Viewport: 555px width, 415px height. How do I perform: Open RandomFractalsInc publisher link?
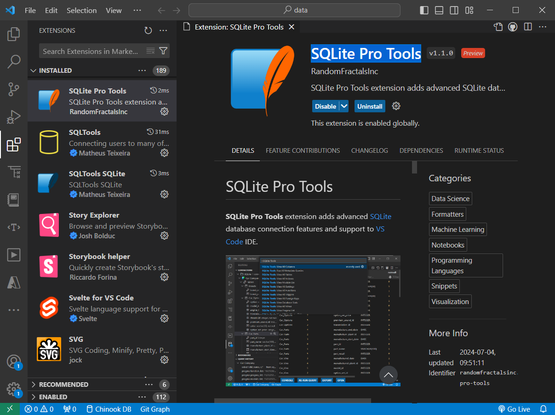coord(344,72)
